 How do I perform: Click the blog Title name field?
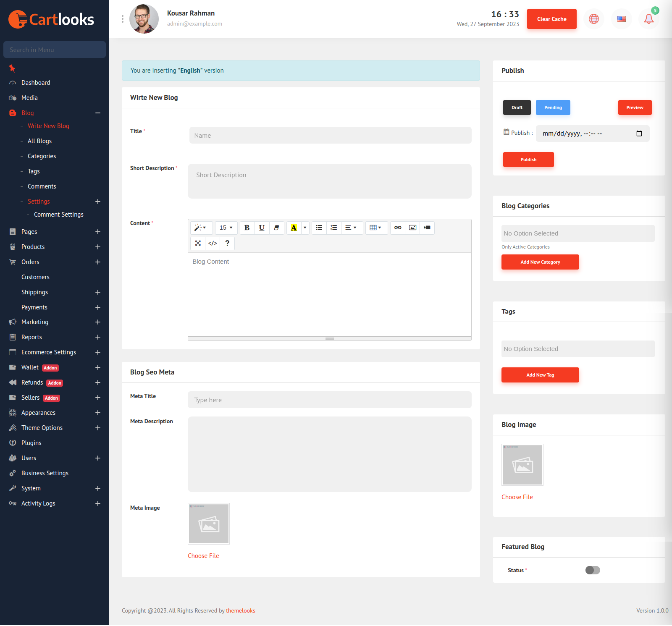(x=330, y=135)
